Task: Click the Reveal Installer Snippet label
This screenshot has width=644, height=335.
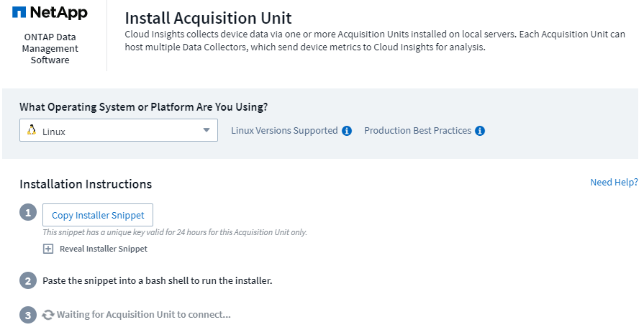Action: pos(103,249)
